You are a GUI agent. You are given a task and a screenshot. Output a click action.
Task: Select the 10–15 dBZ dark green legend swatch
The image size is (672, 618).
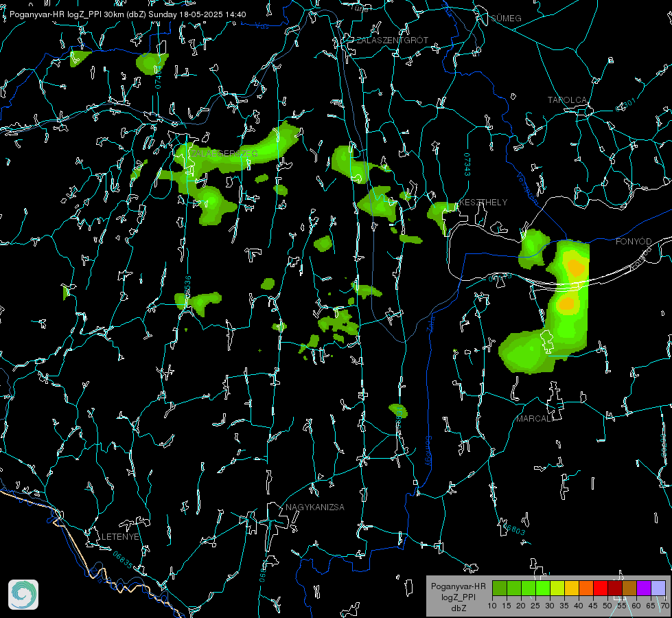click(500, 588)
